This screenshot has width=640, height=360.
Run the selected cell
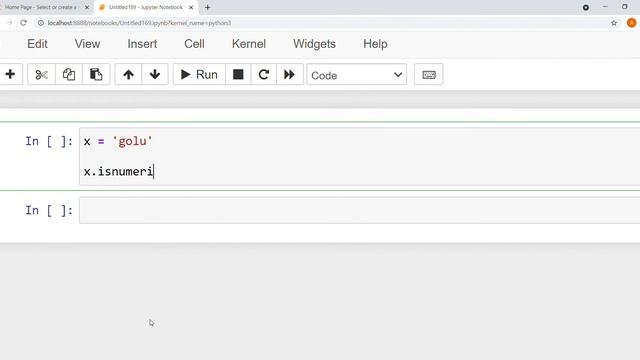199,74
